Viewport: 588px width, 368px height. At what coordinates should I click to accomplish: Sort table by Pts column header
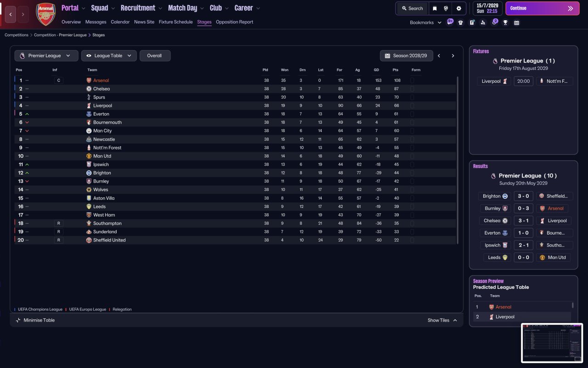coord(396,70)
